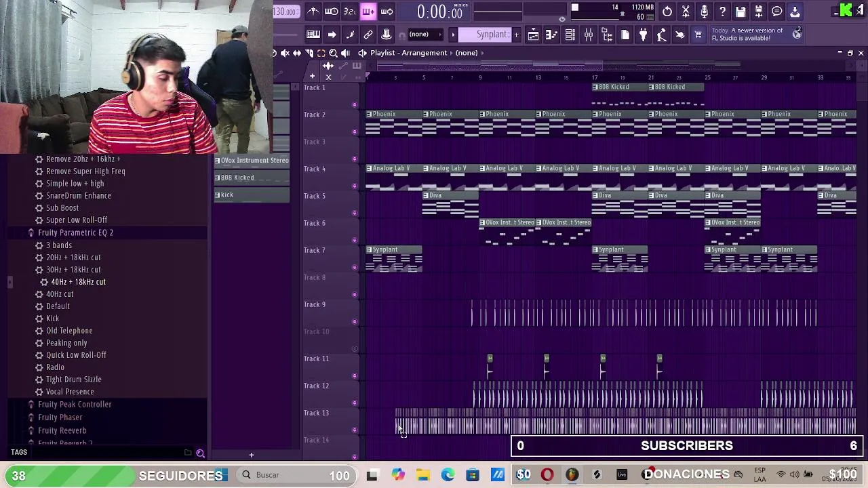This screenshot has height=488, width=868.
Task: Click the TAGS label in browser
Action: [19, 452]
